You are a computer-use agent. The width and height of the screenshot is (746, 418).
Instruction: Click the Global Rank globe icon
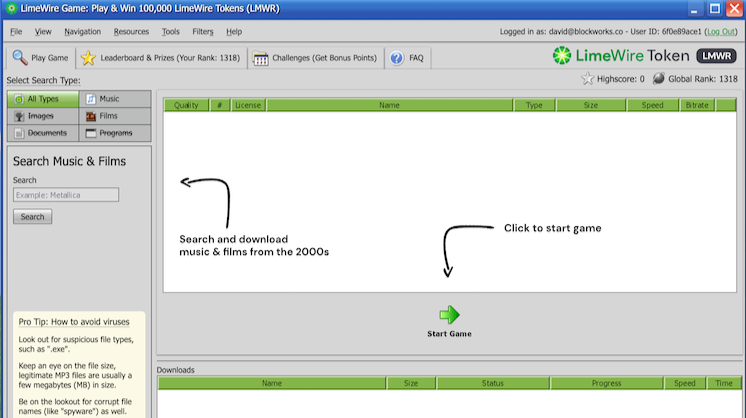pyautogui.click(x=659, y=79)
